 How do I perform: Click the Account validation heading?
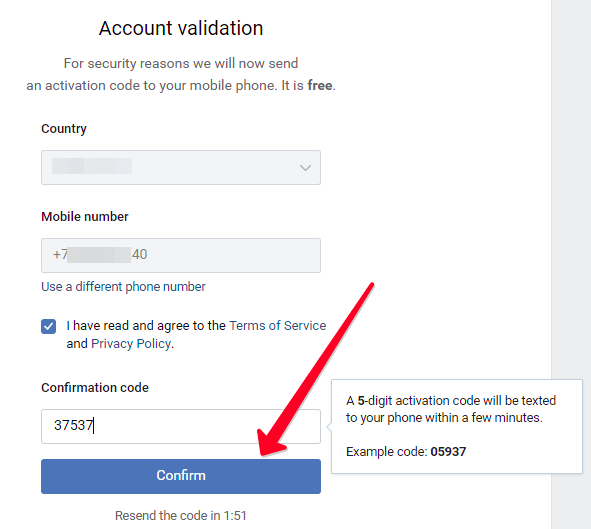181,28
